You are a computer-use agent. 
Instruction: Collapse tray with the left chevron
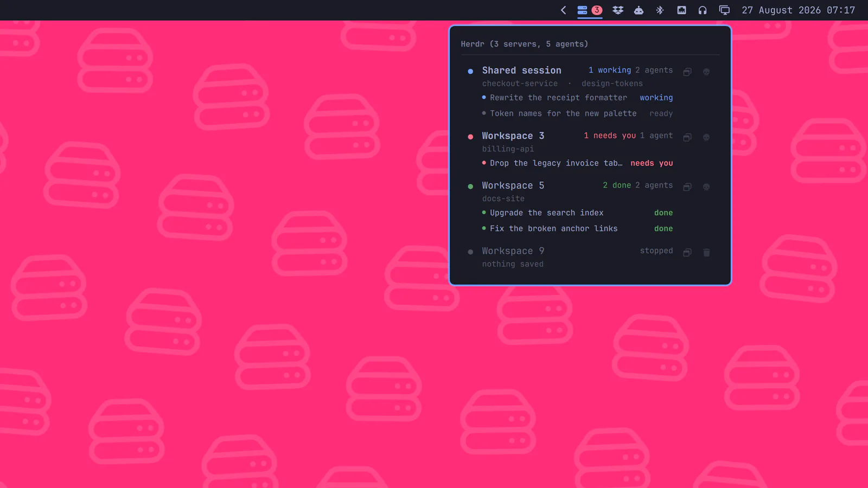pos(564,10)
